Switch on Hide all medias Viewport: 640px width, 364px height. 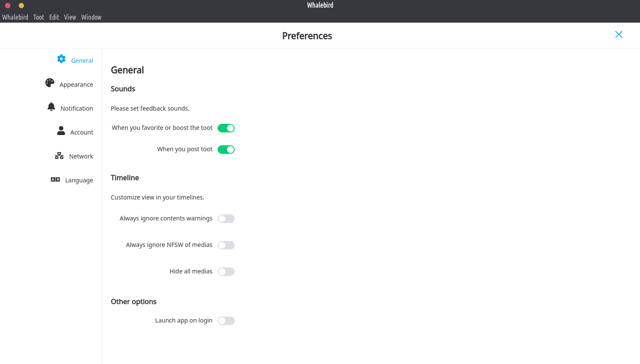click(226, 272)
